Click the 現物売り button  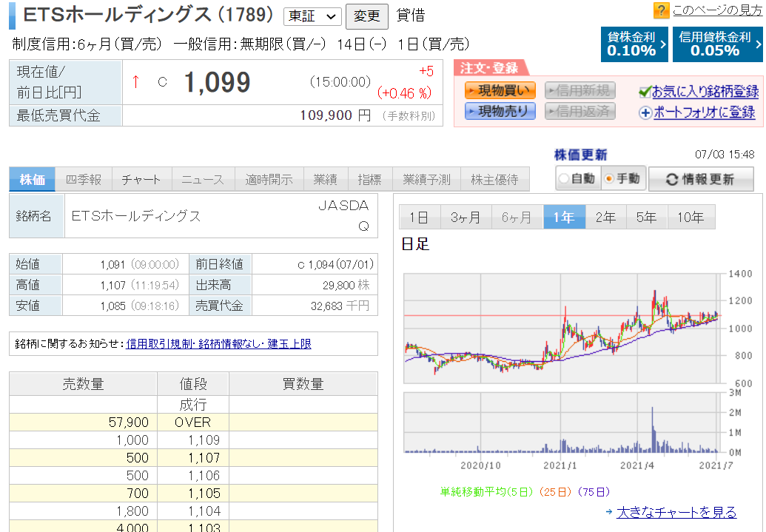(500, 112)
